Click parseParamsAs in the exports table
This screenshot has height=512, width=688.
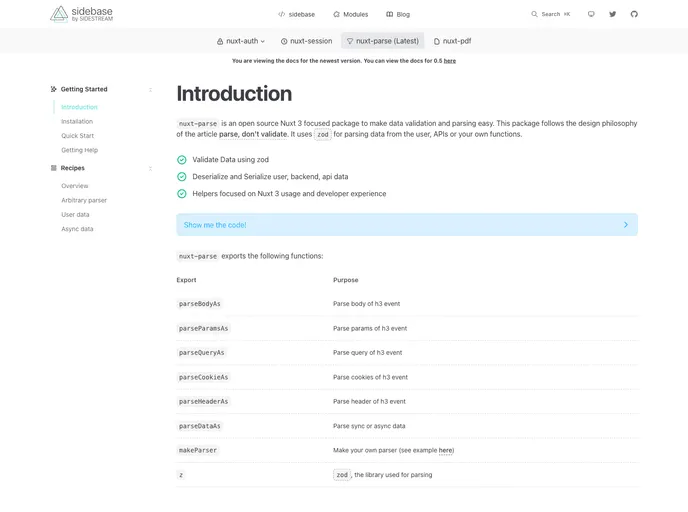[x=203, y=328]
